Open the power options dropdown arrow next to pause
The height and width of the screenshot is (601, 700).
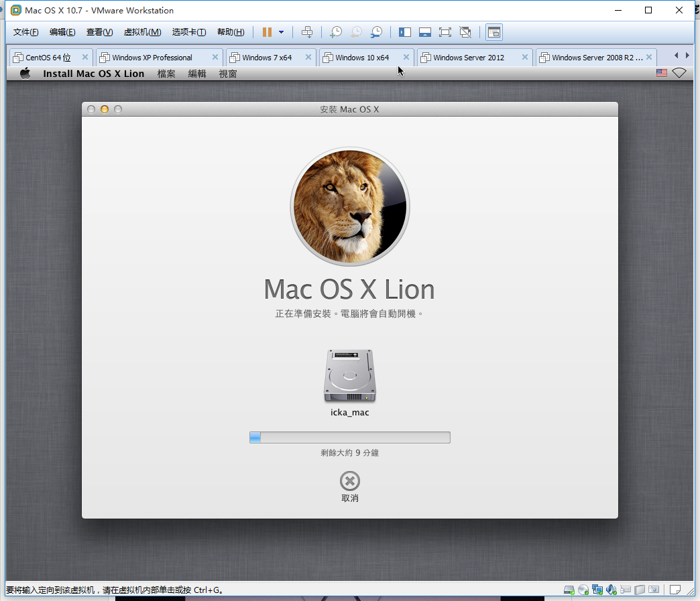click(281, 32)
